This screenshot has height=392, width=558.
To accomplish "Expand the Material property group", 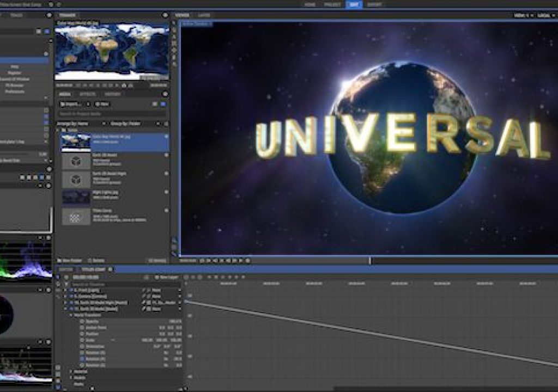I will (x=71, y=371).
